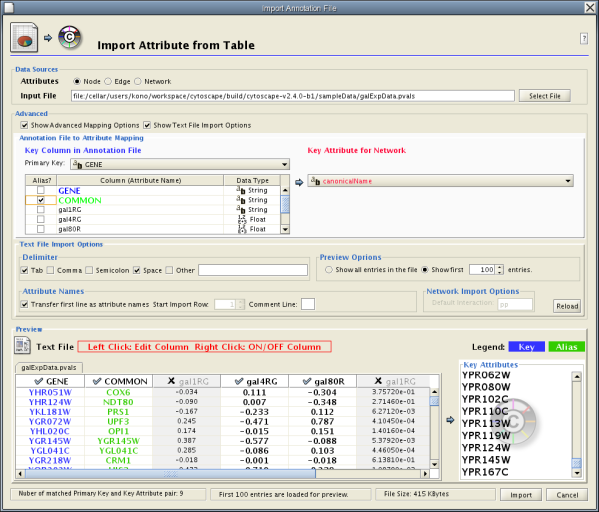This screenshot has height=512, width=599.
Task: Click the help question mark icon
Action: coord(584,39)
